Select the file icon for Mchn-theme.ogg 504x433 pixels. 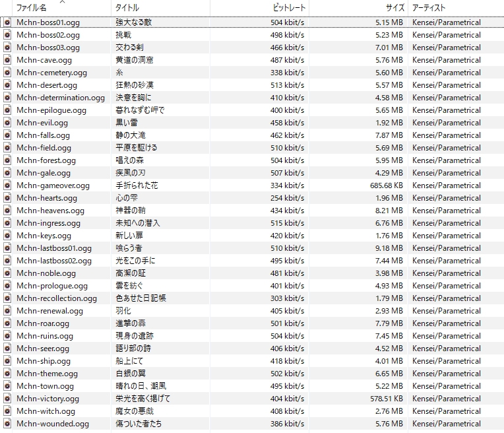(7, 374)
